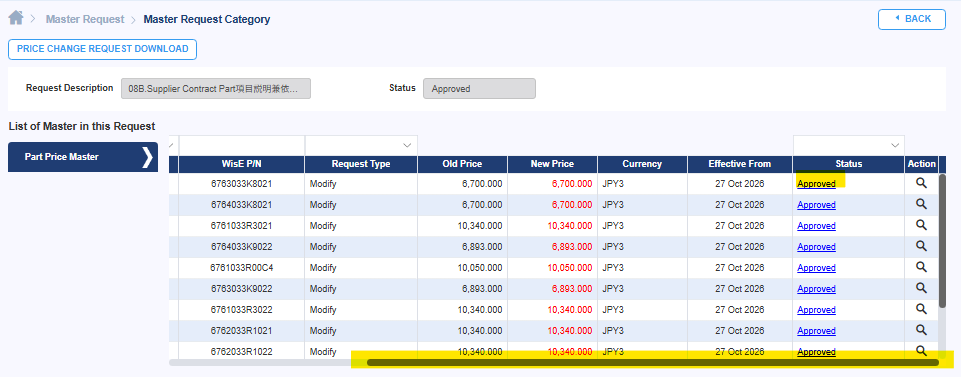Open magnifier action for 6764033K8021 row
Image resolution: width=961 pixels, height=377 pixels.
tap(921, 204)
